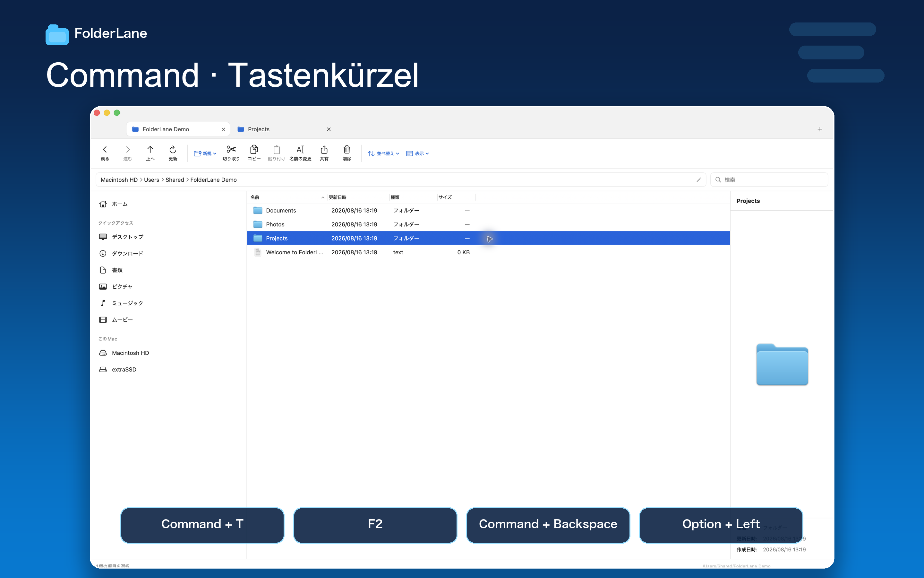Viewport: 924px width, 578px height.
Task: Select the Photos folder row
Action: (488, 224)
